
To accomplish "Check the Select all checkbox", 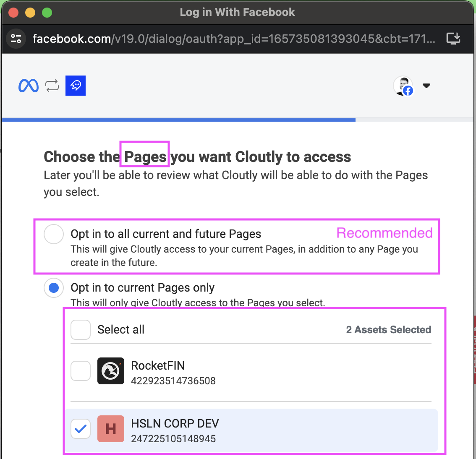I will tap(81, 330).
